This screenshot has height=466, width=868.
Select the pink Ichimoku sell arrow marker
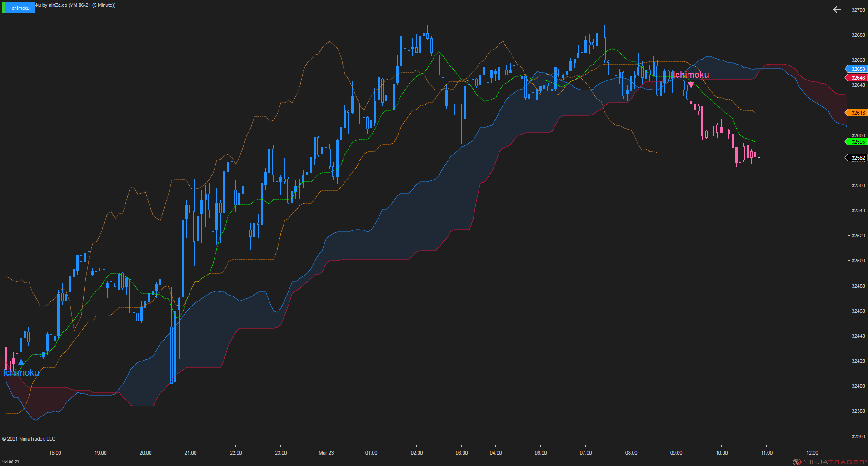click(x=691, y=84)
